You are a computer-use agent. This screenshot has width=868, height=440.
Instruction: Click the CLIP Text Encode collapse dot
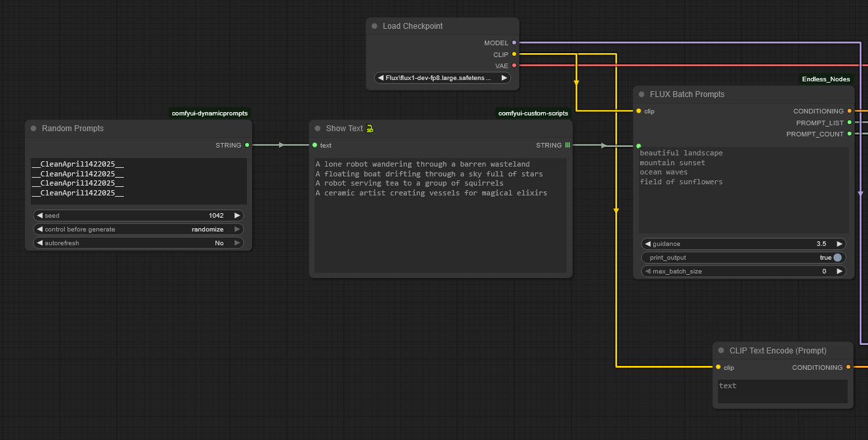click(721, 351)
